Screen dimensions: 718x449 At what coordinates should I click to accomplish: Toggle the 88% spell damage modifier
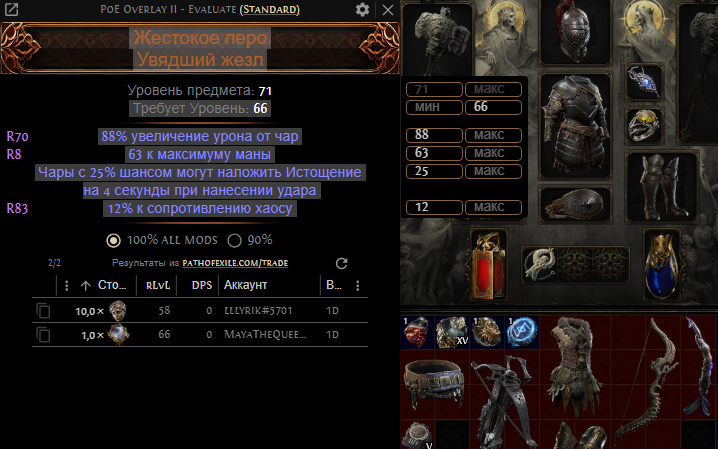point(200,136)
